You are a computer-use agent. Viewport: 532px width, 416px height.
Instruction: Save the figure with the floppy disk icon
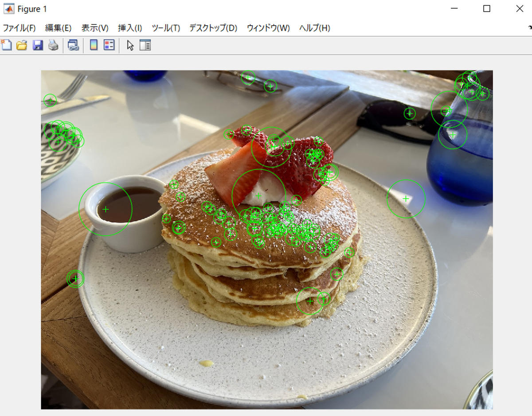pos(38,45)
